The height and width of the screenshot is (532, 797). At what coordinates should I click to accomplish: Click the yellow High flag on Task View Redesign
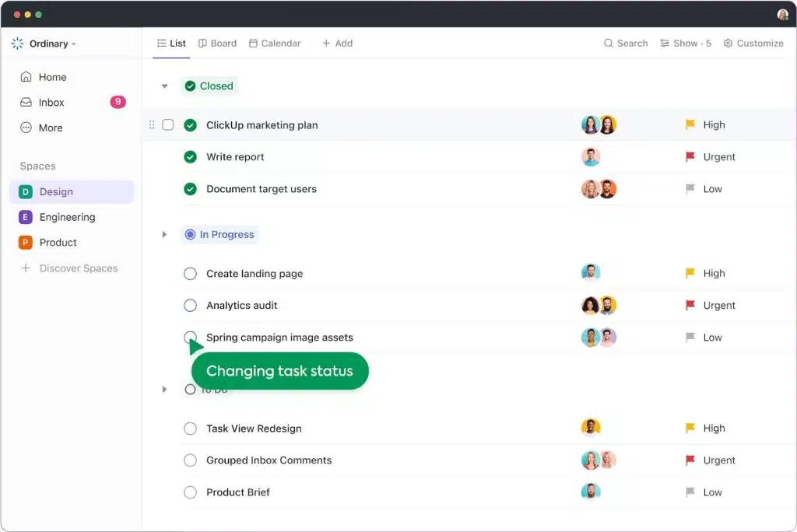pyautogui.click(x=690, y=429)
